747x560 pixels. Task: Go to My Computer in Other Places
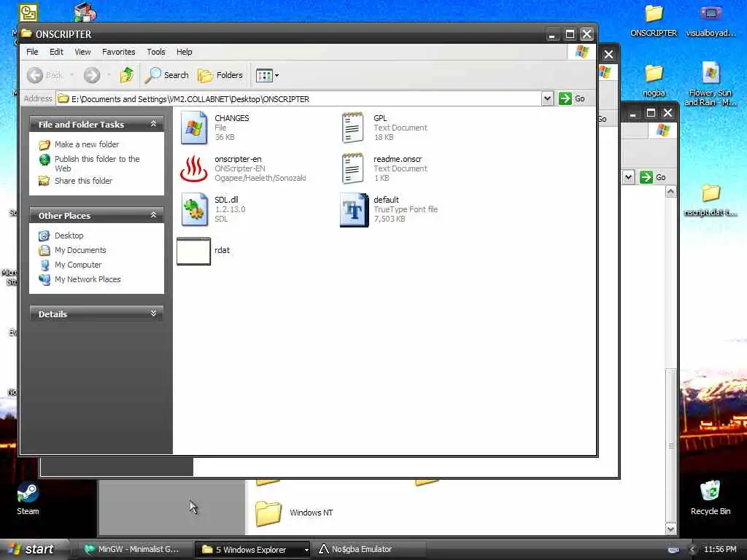78,265
